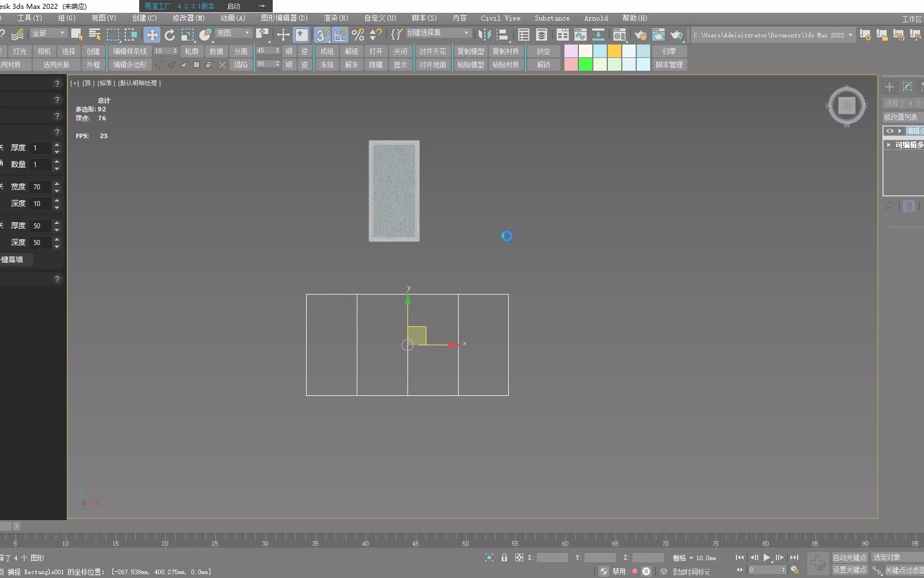Open the 全部 selection filter dropdown
Viewport: 924px width, 578px height.
(48, 33)
